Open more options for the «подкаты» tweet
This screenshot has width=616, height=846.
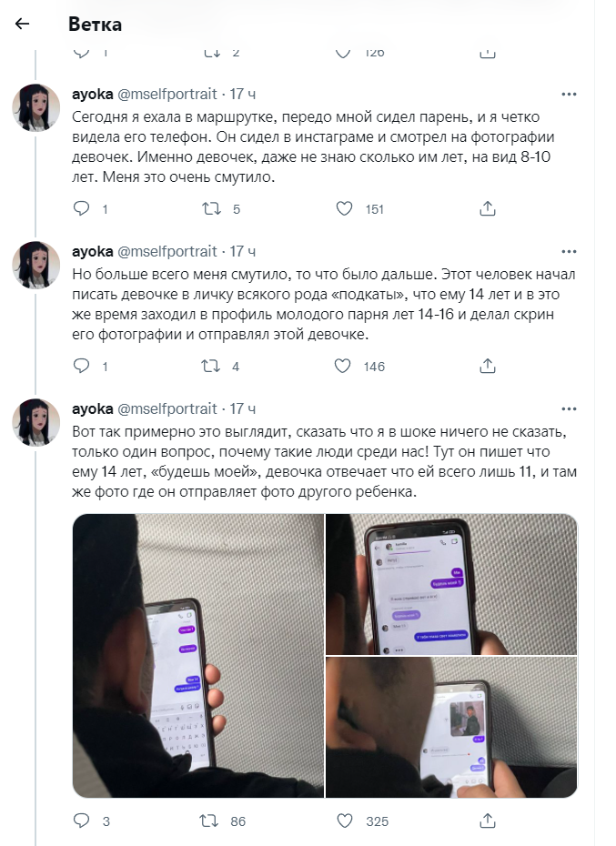coord(569,251)
